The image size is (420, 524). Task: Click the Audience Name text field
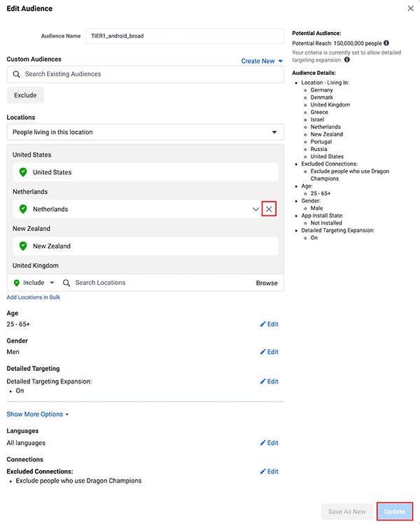185,36
